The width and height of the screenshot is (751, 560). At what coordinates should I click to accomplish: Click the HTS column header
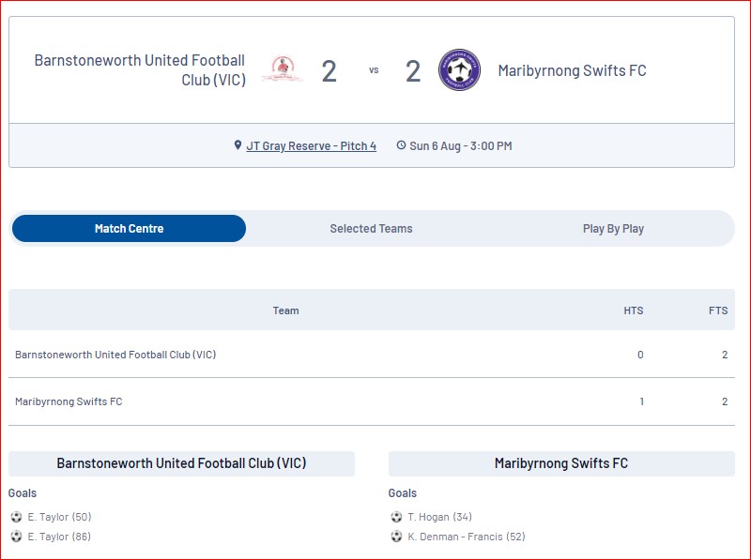coord(633,310)
